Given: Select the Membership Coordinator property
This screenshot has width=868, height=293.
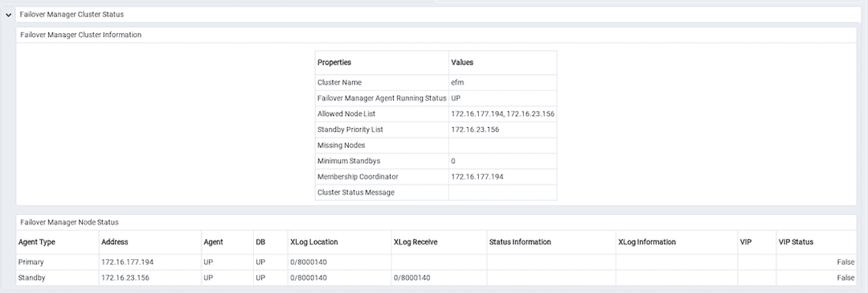Looking at the screenshot, I should click(382, 177).
